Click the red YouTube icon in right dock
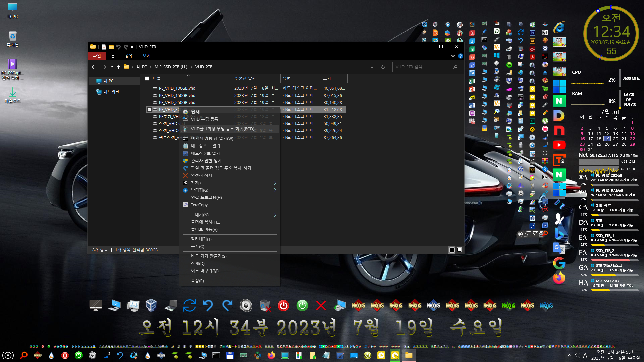 [559, 145]
